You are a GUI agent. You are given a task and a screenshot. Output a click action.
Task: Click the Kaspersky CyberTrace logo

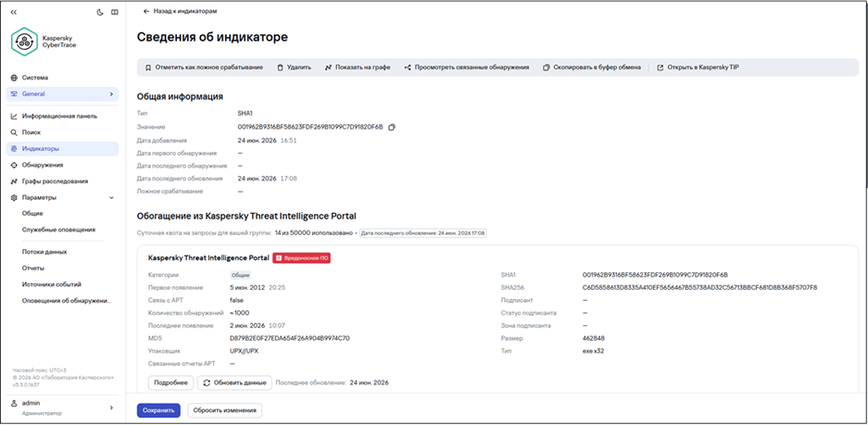(44, 42)
